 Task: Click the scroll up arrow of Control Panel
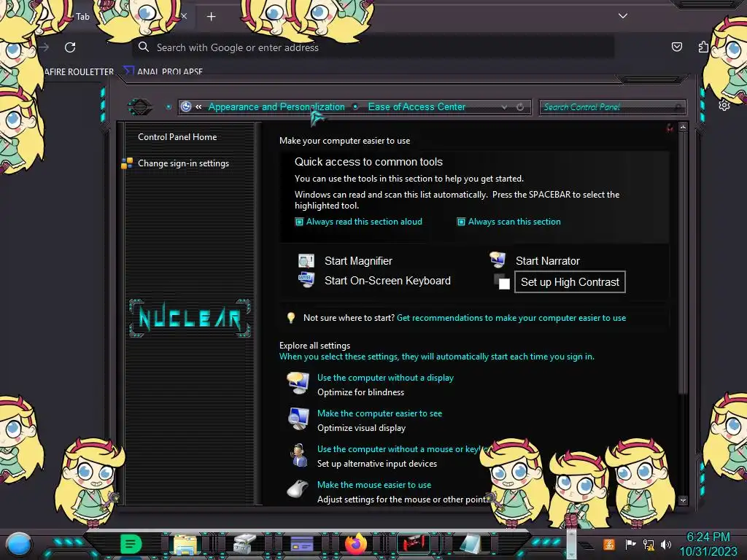tap(683, 127)
